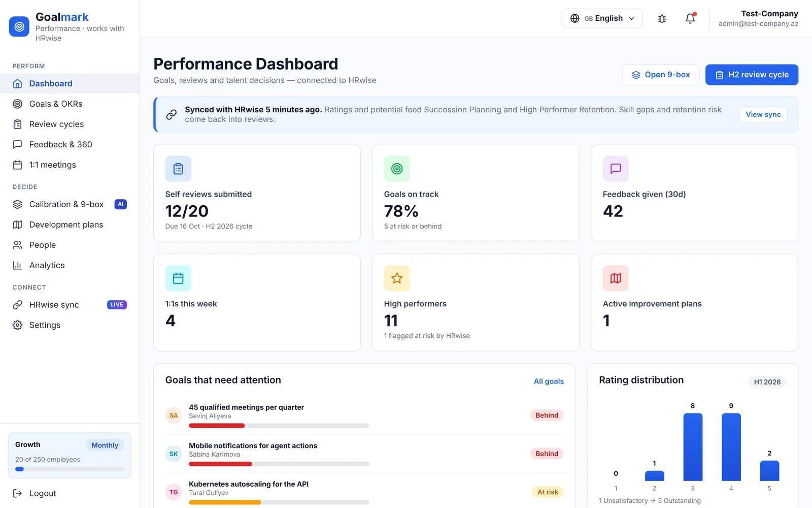The width and height of the screenshot is (812, 508).
Task: Click the Feedback given speech bubble icon
Action: point(616,169)
